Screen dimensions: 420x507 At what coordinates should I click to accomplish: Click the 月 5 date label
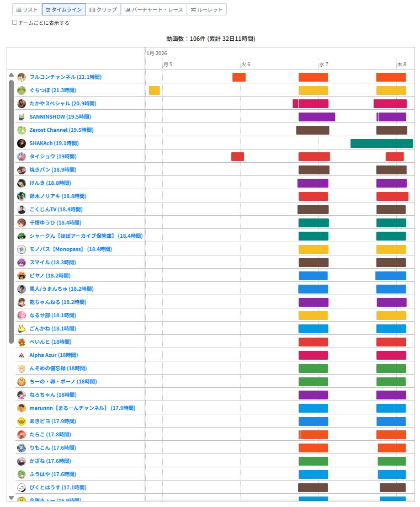click(168, 65)
